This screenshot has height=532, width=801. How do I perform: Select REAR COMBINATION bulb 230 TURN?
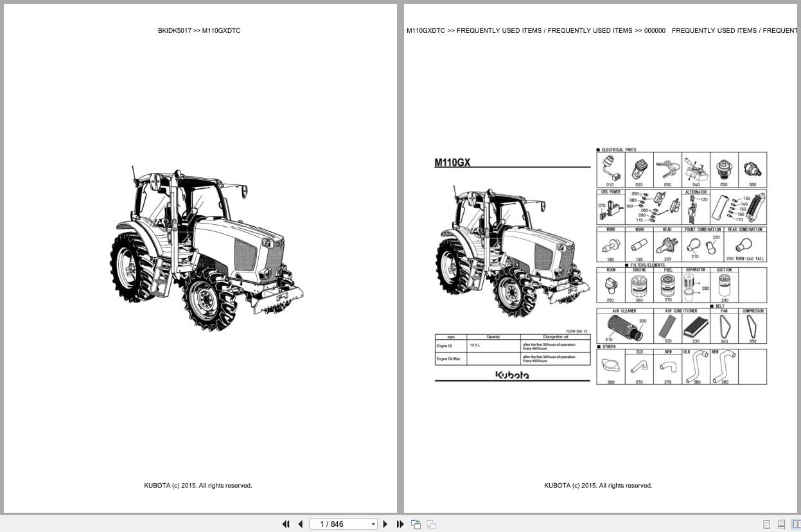click(745, 247)
